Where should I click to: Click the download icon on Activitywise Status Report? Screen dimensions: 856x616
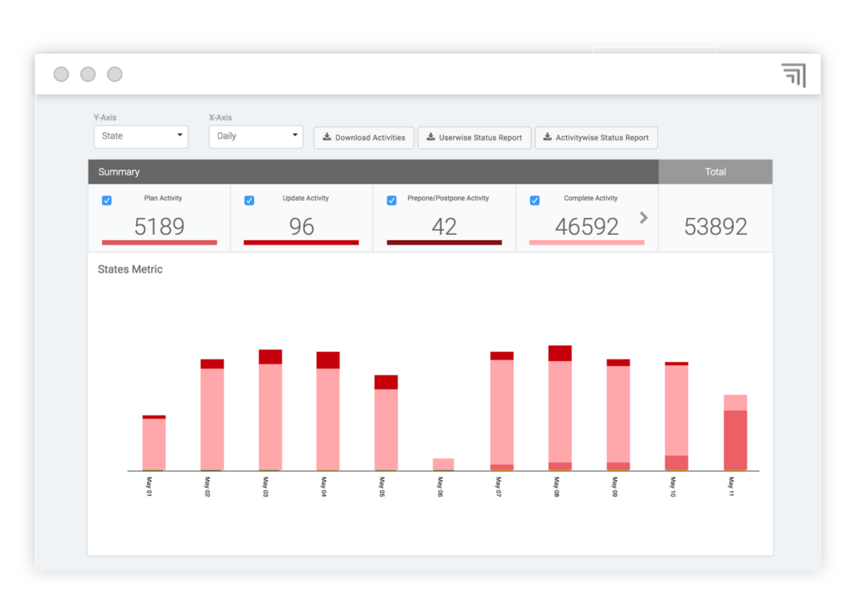(548, 138)
